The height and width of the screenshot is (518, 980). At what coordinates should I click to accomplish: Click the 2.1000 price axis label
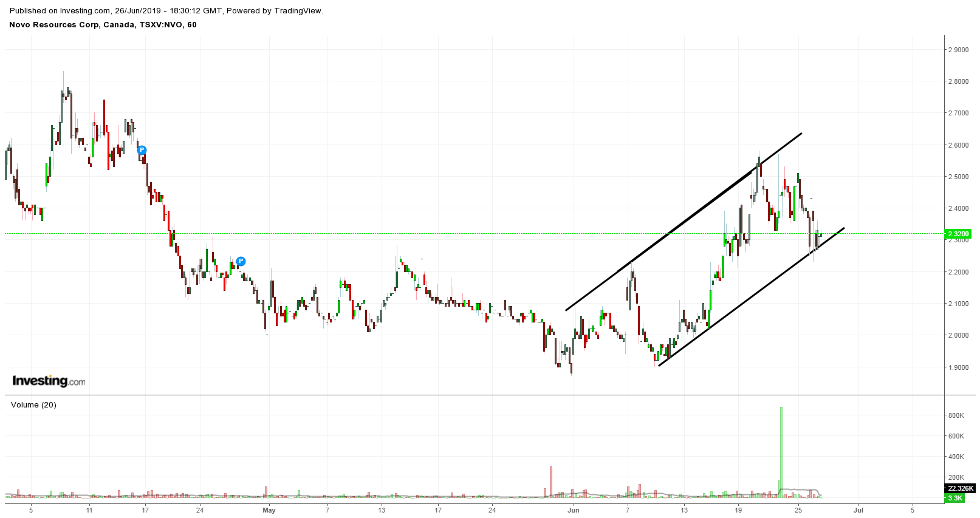(x=958, y=304)
